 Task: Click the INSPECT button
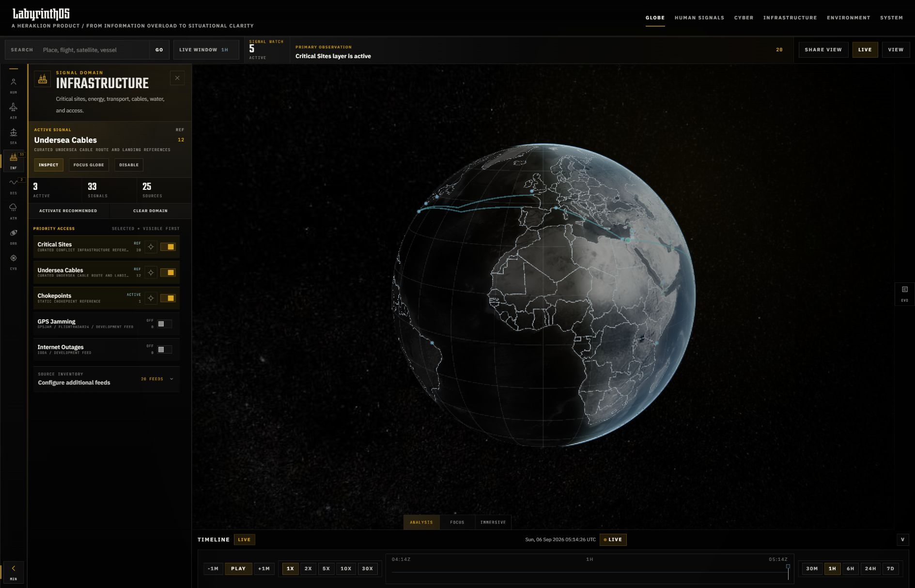[48, 165]
